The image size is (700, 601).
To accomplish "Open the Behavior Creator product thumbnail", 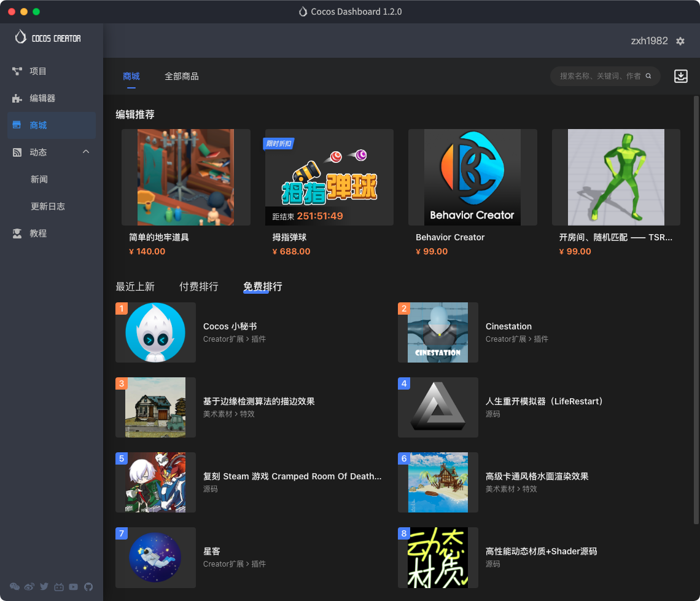I will [472, 177].
